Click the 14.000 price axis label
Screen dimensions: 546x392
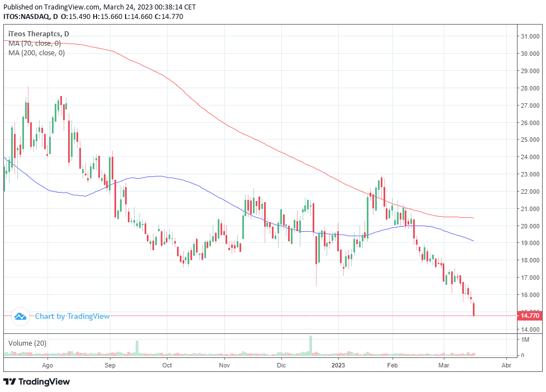tap(530, 329)
